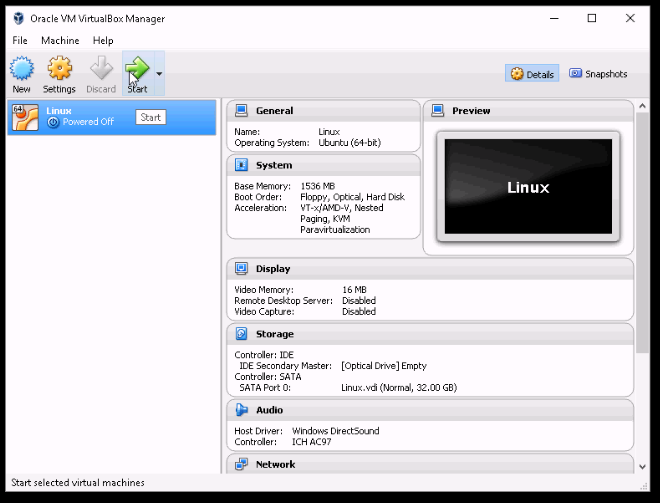Open the File menu
Viewport: 660px width, 503px height.
(20, 40)
